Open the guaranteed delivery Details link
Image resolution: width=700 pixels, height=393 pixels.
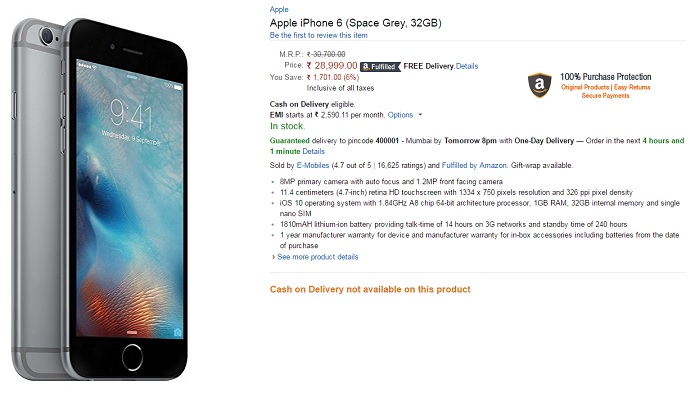click(x=313, y=151)
